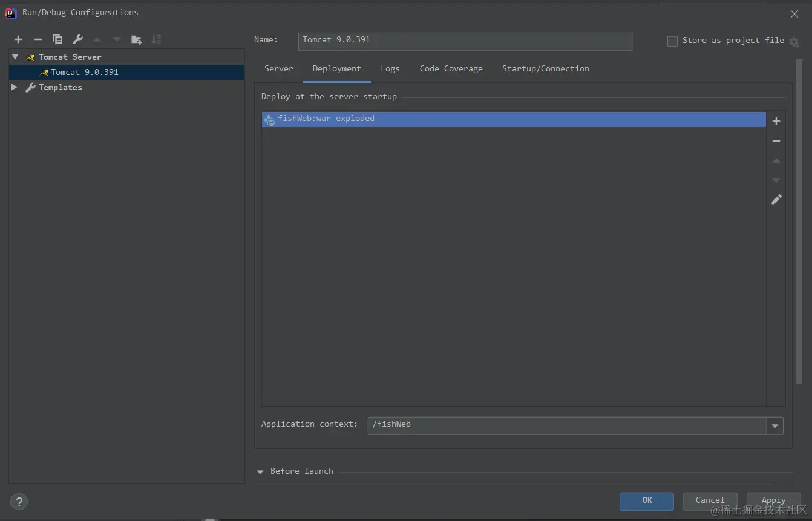Viewport: 812px width, 521px height.
Task: Create new folder for configurations
Action: point(137,39)
